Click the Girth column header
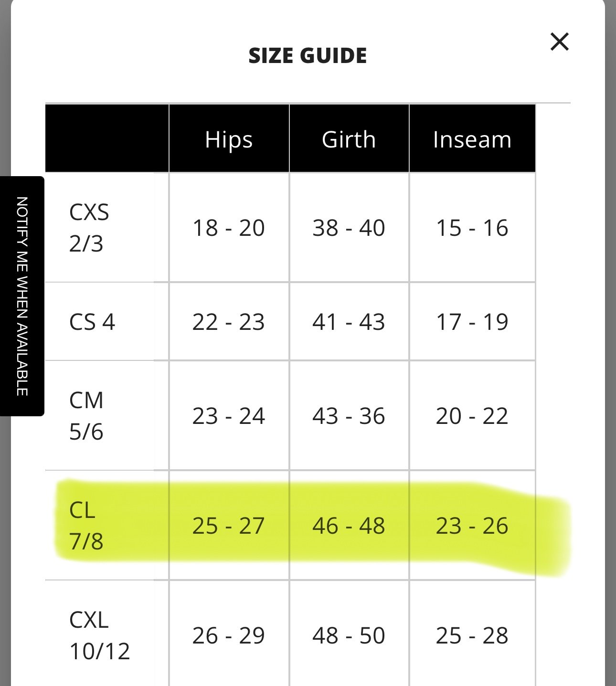Viewport: 616px width, 686px height. [349, 139]
